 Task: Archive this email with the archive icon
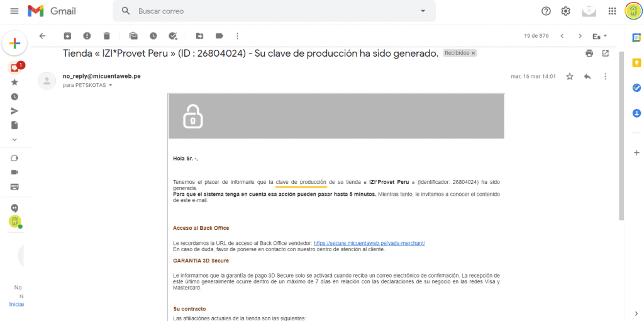click(67, 36)
